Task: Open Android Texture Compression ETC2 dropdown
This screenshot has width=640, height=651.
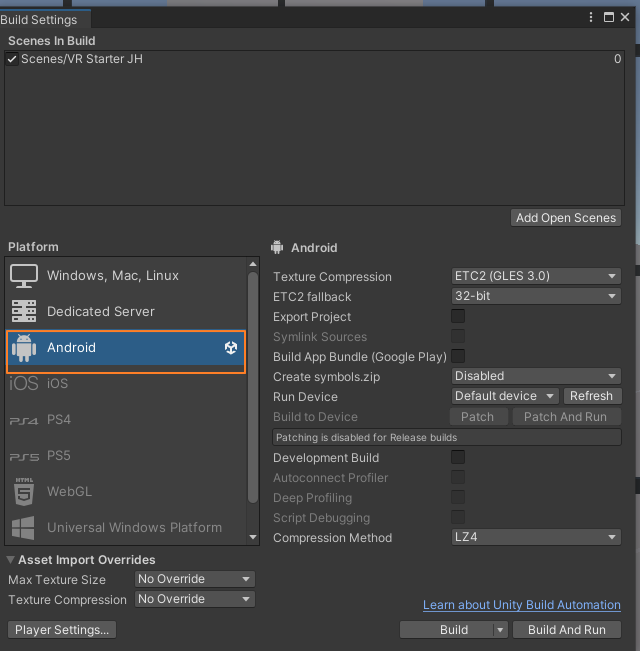Action: point(536,276)
